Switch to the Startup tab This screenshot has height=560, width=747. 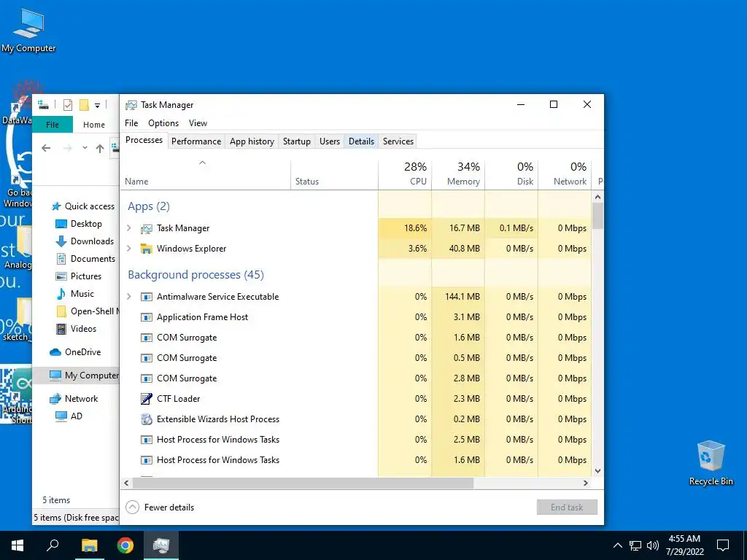click(x=296, y=141)
